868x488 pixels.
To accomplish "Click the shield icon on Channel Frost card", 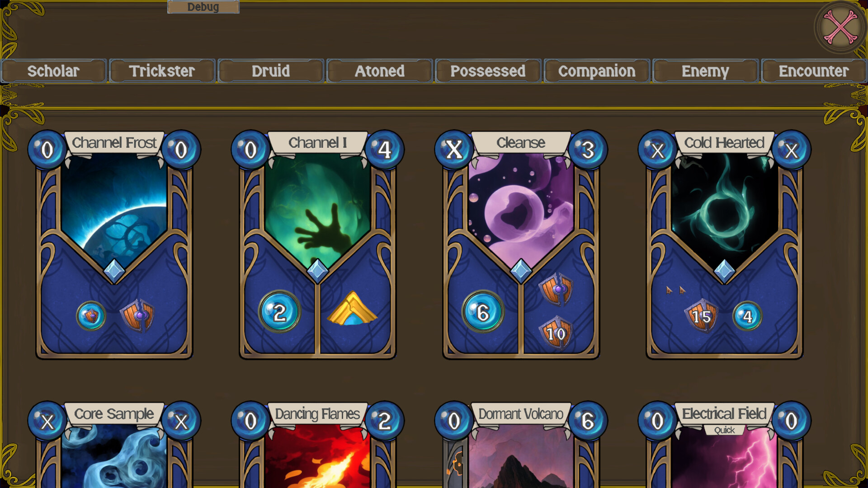I will [x=137, y=315].
